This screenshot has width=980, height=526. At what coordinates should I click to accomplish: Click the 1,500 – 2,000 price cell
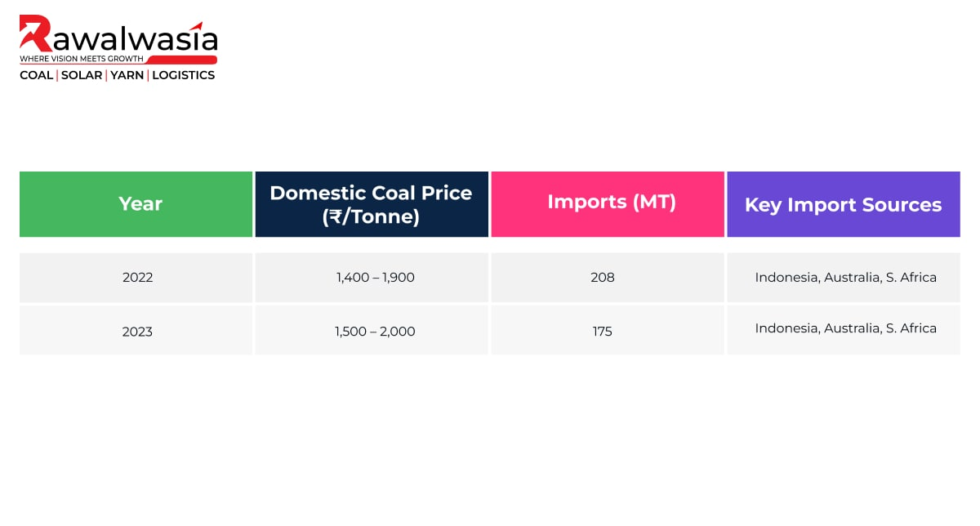point(372,331)
